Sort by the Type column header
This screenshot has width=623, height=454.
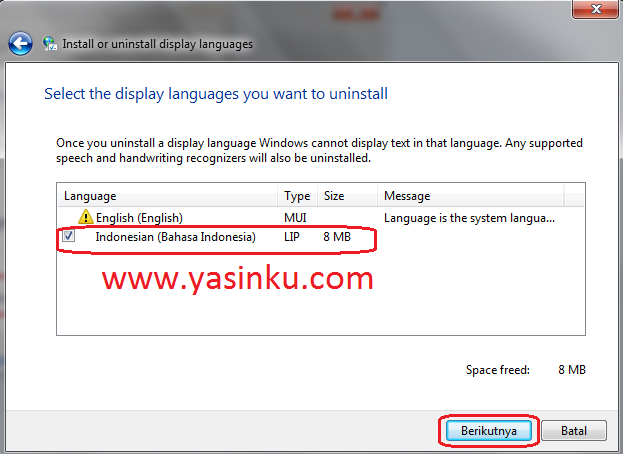(x=297, y=196)
